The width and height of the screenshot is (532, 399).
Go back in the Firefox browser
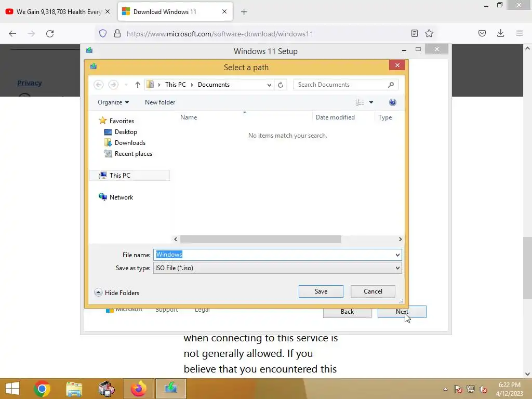point(12,34)
